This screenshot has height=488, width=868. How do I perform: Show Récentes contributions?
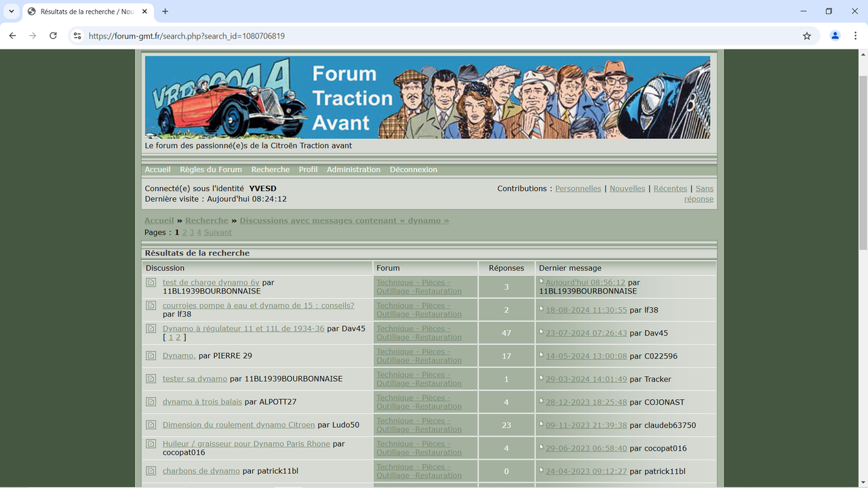point(670,188)
